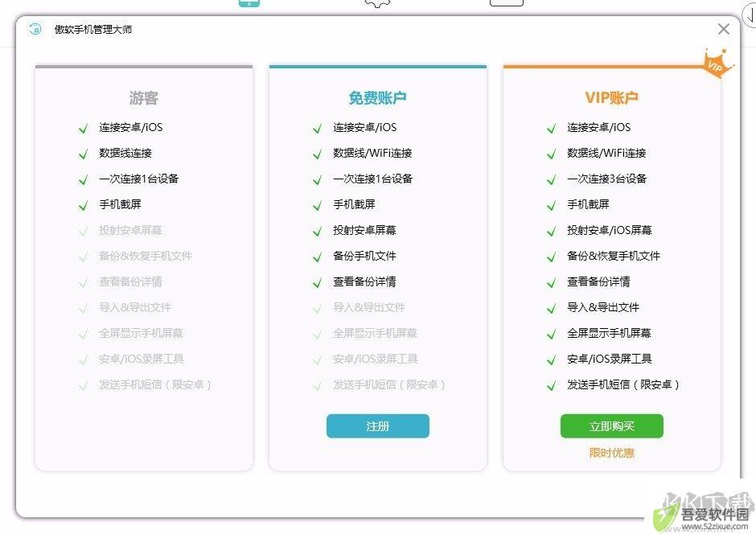Click 数据线/WiFi连接 in the 免费账户 column
Image resolution: width=756 pixels, height=534 pixels.
click(372, 154)
